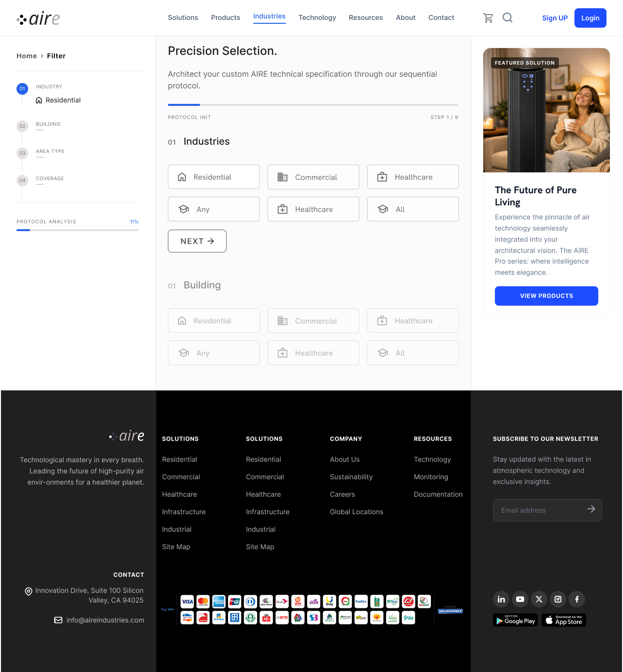Select All in the Industries section
The width and height of the screenshot is (623, 672).
tap(413, 209)
